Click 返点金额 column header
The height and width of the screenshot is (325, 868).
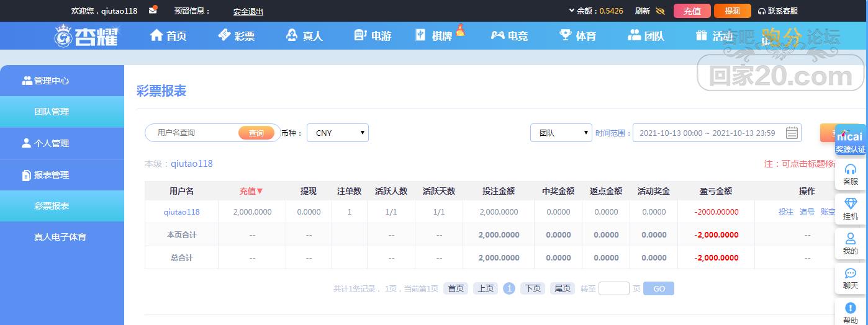click(x=606, y=191)
